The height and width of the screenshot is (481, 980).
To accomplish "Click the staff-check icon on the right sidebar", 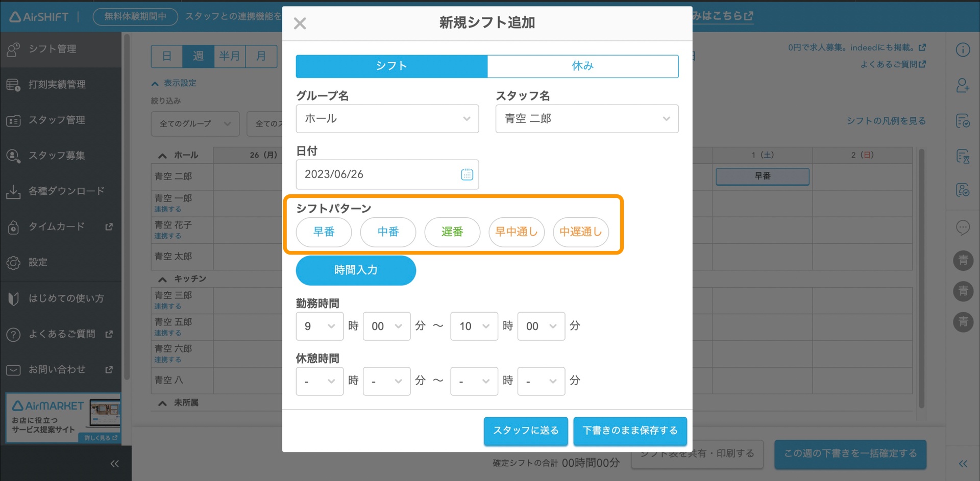I will click(963, 190).
